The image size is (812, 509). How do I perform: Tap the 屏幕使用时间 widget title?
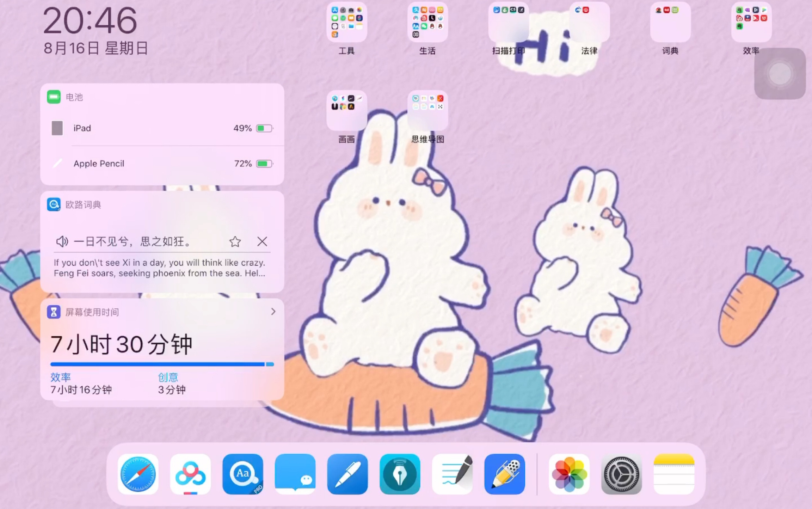coord(92,312)
